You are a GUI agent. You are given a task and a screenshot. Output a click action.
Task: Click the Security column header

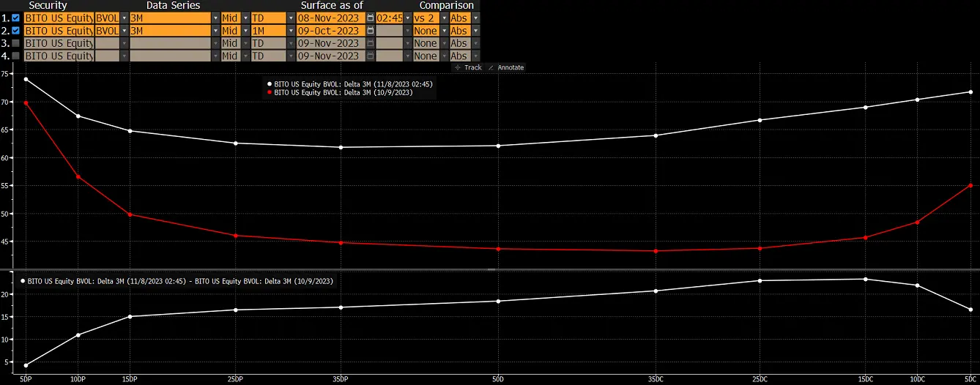[x=48, y=5]
